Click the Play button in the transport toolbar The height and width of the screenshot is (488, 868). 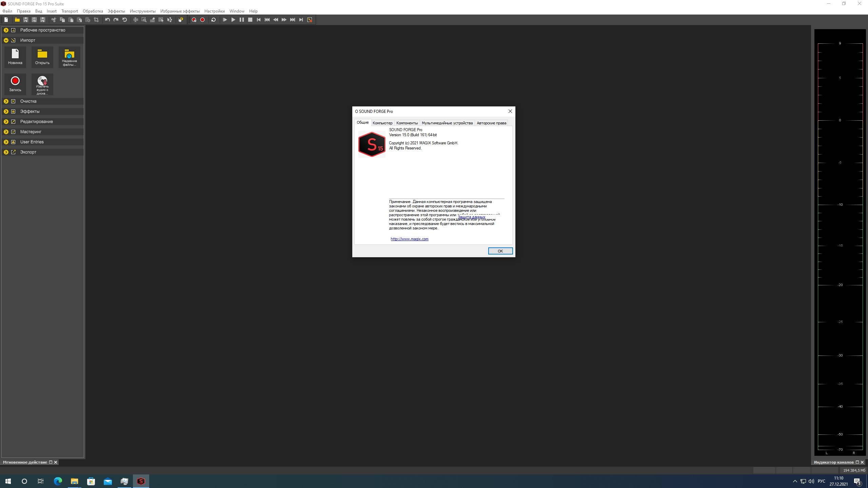[233, 20]
